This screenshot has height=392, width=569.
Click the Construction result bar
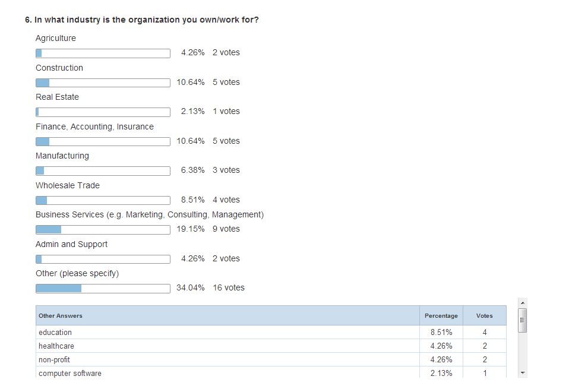point(103,83)
